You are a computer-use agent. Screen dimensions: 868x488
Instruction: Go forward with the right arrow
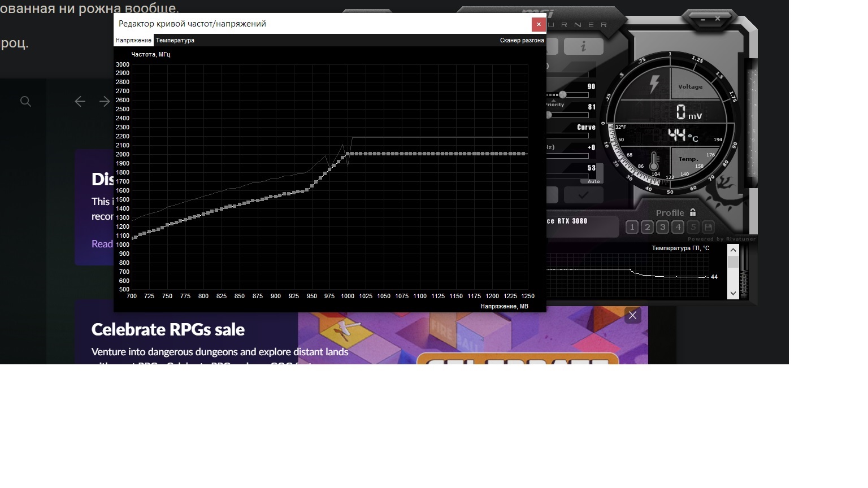pyautogui.click(x=105, y=101)
